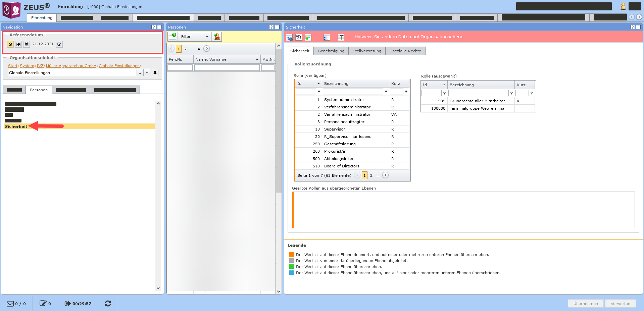
Task: Open the Filter dropdown in Personen panel
Action: (x=194, y=37)
